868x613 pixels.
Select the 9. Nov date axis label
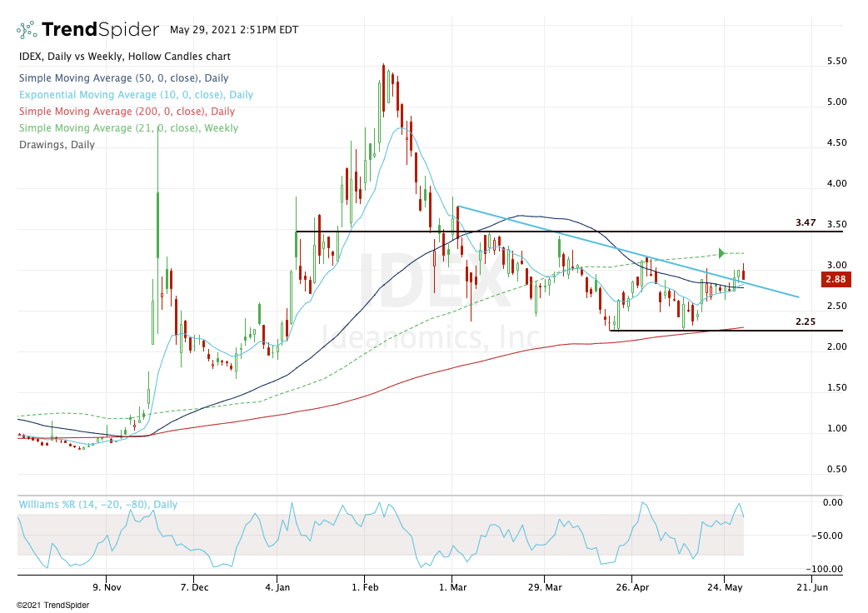point(106,588)
